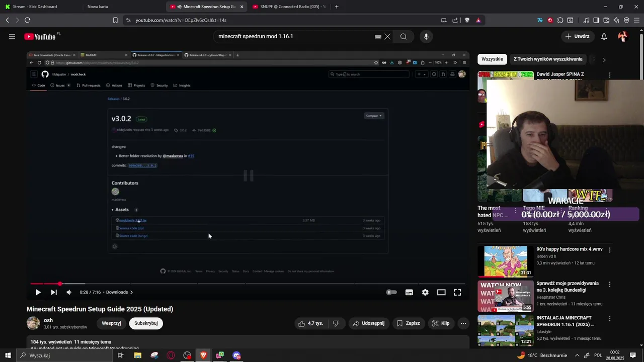
Task: Open the 90's happy hardcore mix thumbnail
Action: pyautogui.click(x=506, y=261)
